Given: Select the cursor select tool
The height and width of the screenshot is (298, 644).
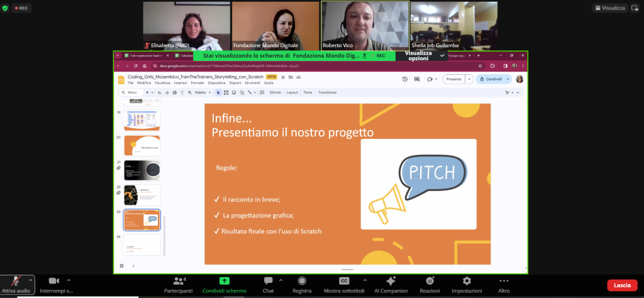Looking at the screenshot, I should tap(218, 92).
